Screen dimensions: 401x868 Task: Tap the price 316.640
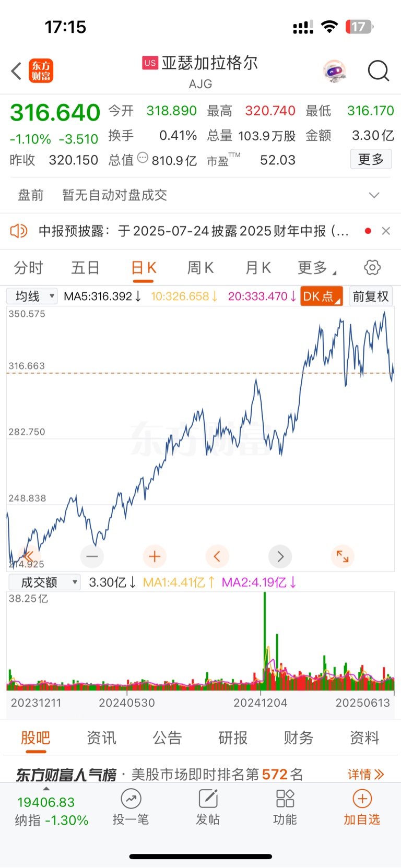point(55,112)
